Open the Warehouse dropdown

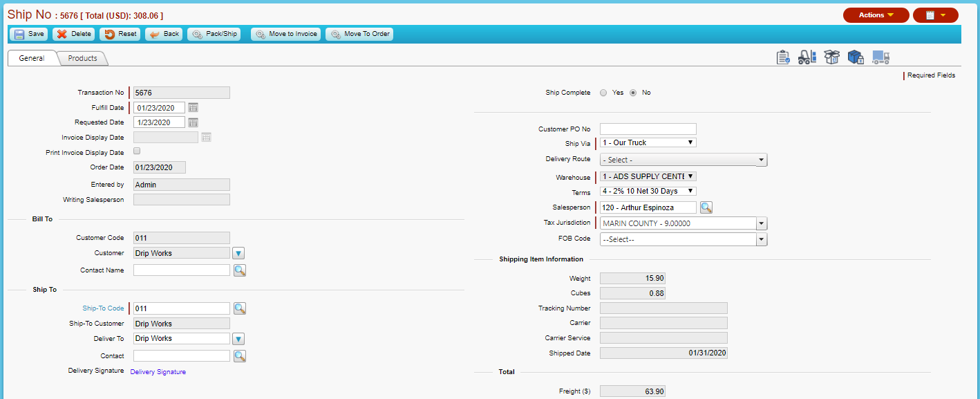coord(648,176)
